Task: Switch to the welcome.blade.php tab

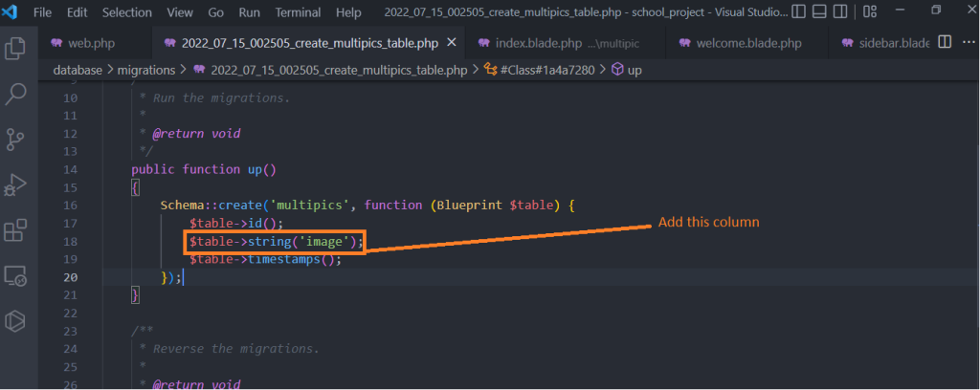Action: [743, 44]
